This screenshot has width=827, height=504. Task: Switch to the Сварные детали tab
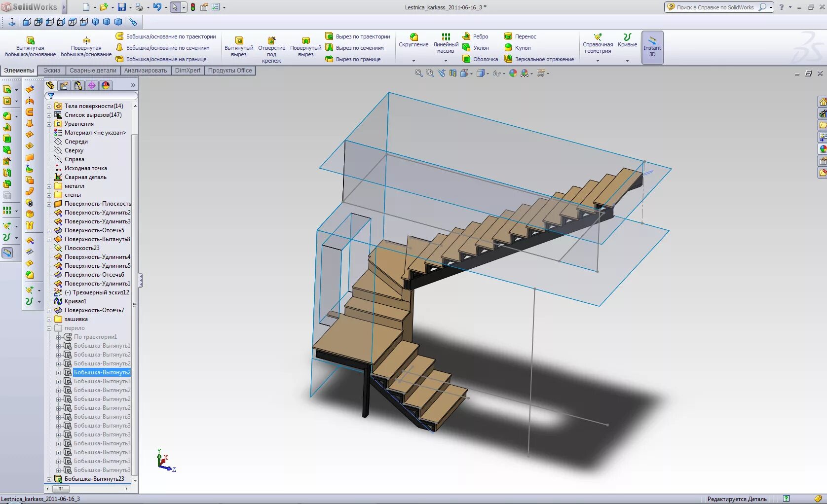[x=93, y=71]
